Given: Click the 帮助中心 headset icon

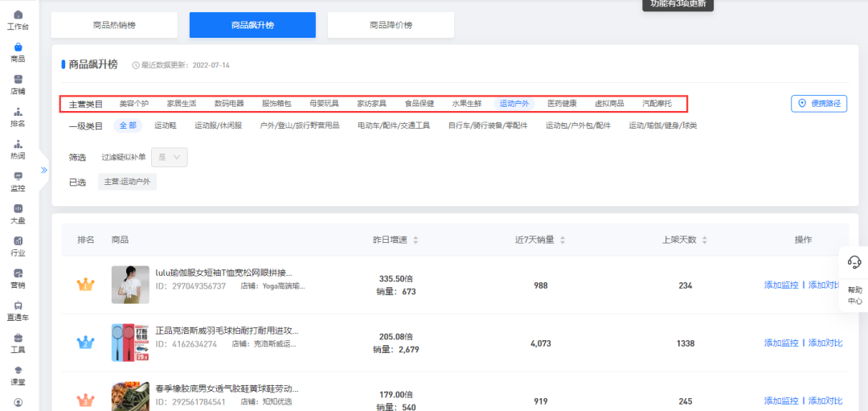Looking at the screenshot, I should 854,263.
